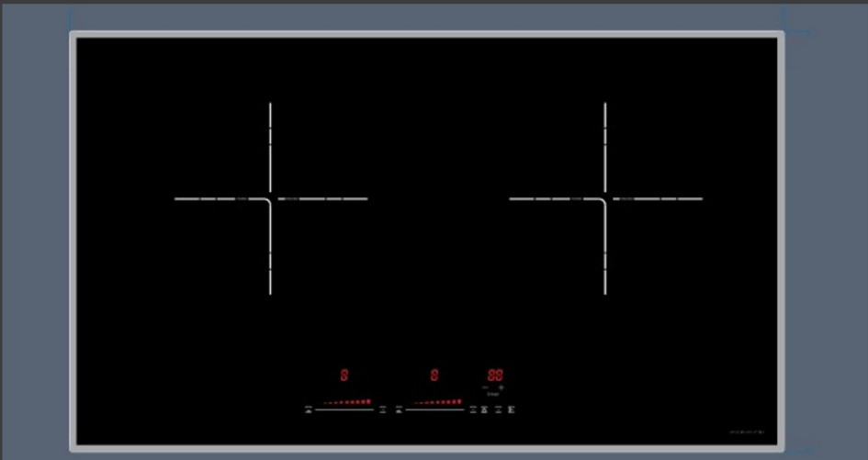Tap the right zone white slider track
This screenshot has height=460, width=868.
[x=434, y=410]
